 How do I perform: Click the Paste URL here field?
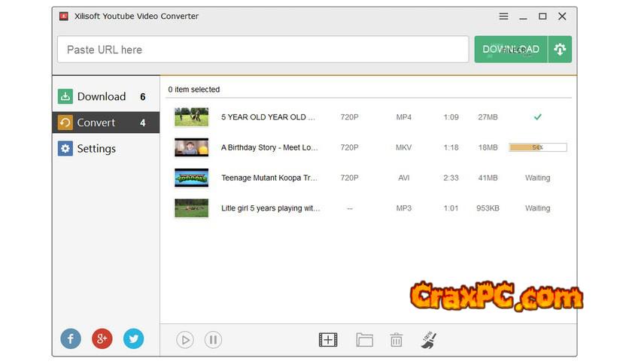[263, 50]
